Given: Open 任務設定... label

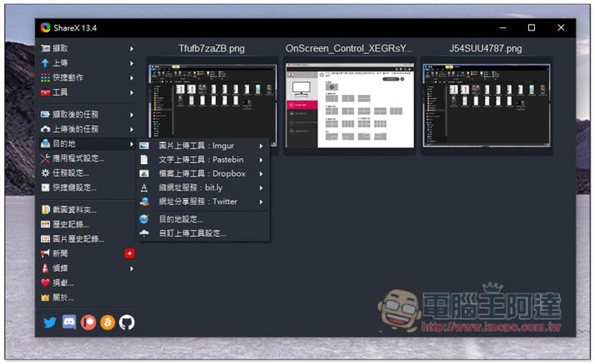Looking at the screenshot, I should click(71, 173).
